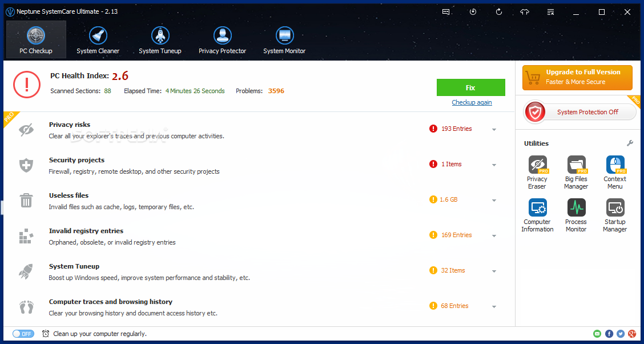Open the PC Checkup tab
The image size is (644, 344).
click(36, 39)
